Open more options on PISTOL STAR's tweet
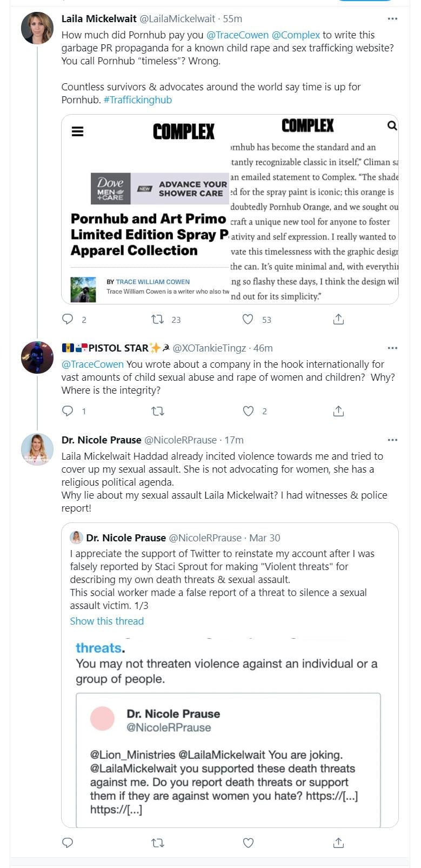This screenshot has height=868, width=421. (x=392, y=348)
